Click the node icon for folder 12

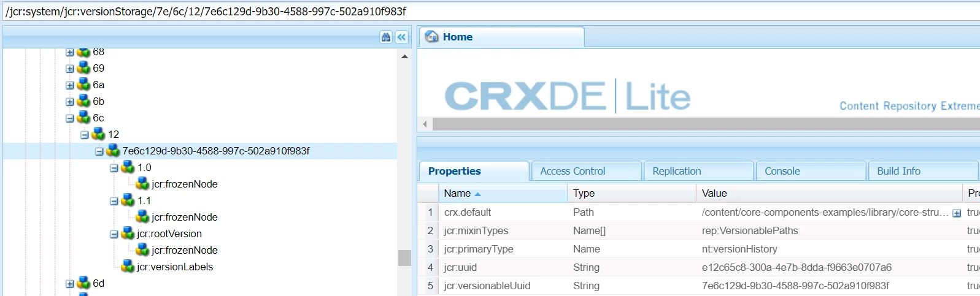[98, 134]
